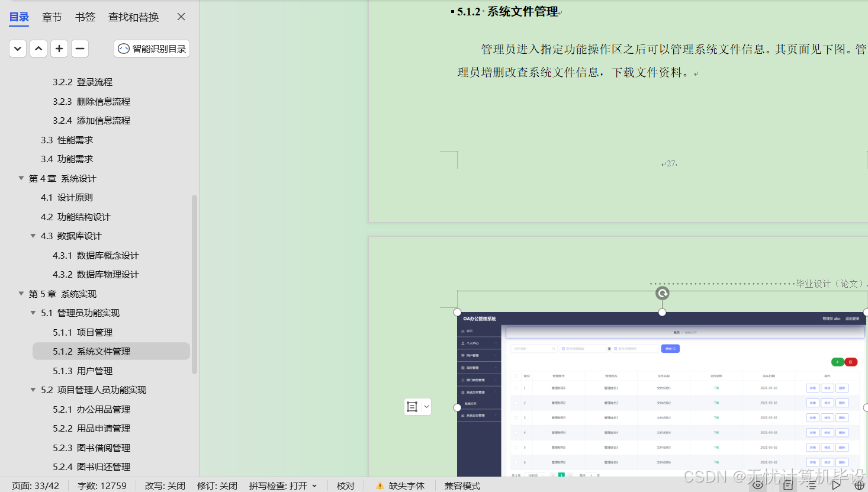Switch to the 章节 tab

click(x=52, y=17)
